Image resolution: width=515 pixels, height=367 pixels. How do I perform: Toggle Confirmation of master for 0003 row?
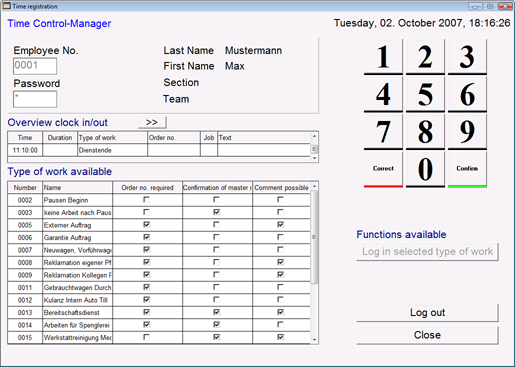click(217, 212)
